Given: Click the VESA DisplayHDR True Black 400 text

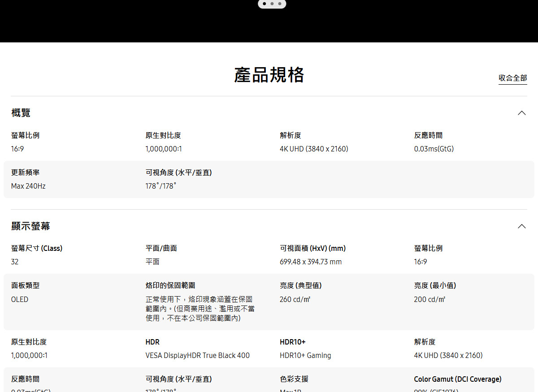Looking at the screenshot, I should [197, 355].
